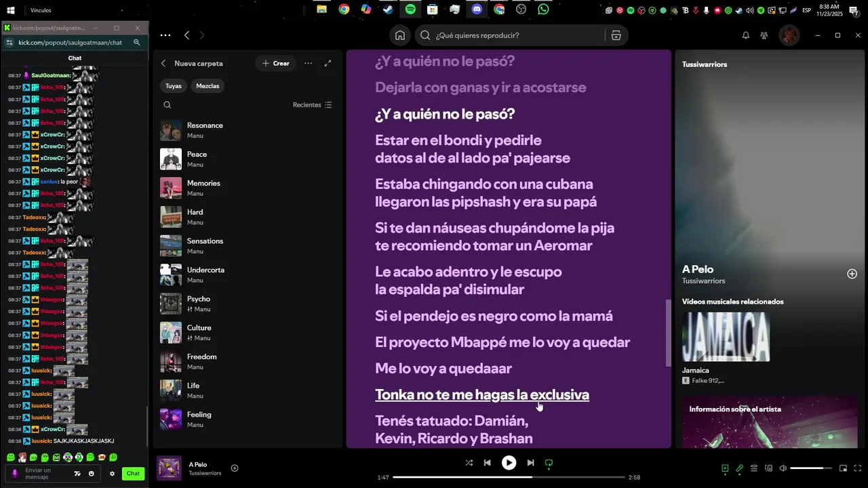This screenshot has height=488, width=868.
Task: Open the miniplayer icon
Action: [843, 468]
